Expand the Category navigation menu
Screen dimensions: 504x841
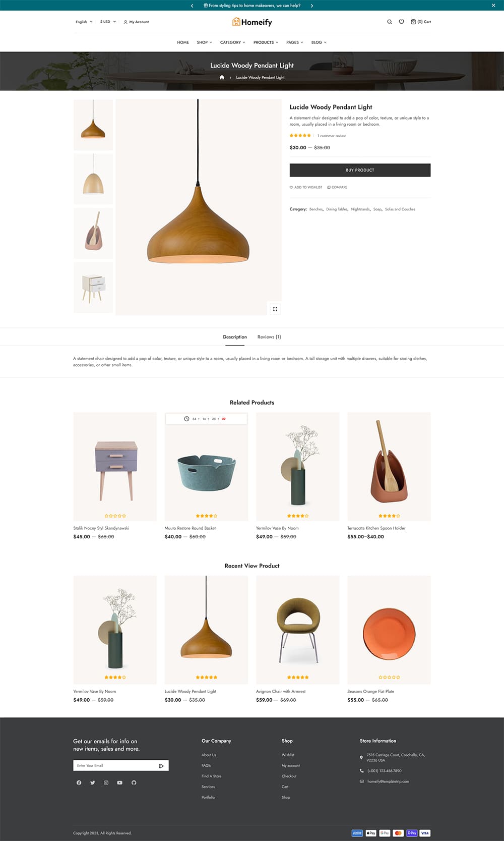233,42
